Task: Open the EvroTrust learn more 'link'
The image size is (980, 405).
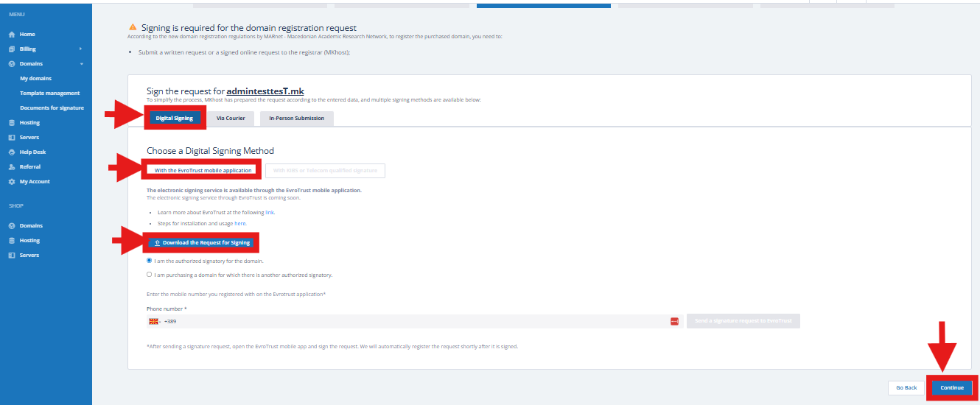Action: 270,212
